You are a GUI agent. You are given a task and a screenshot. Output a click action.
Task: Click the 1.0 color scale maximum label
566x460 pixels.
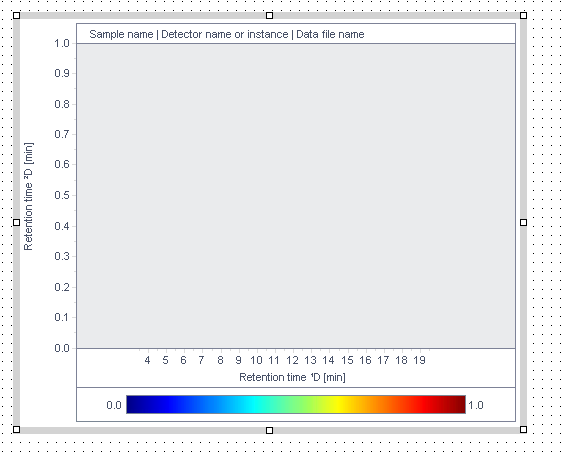click(476, 405)
